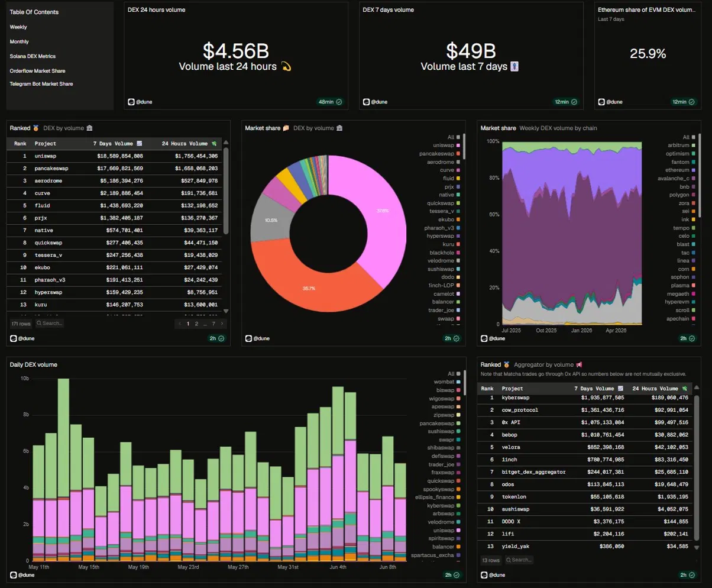Go to page 2 of DEX table
This screenshot has height=588, width=712.
(x=196, y=324)
